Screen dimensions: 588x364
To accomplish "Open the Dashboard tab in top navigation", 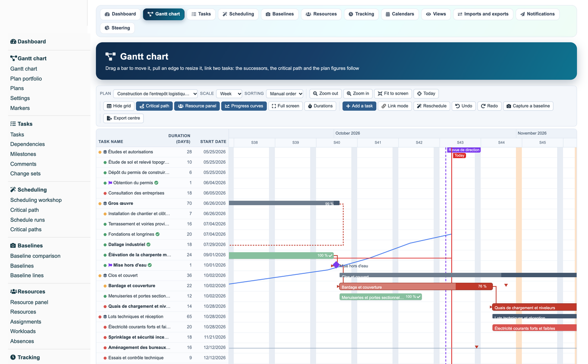I will point(120,14).
